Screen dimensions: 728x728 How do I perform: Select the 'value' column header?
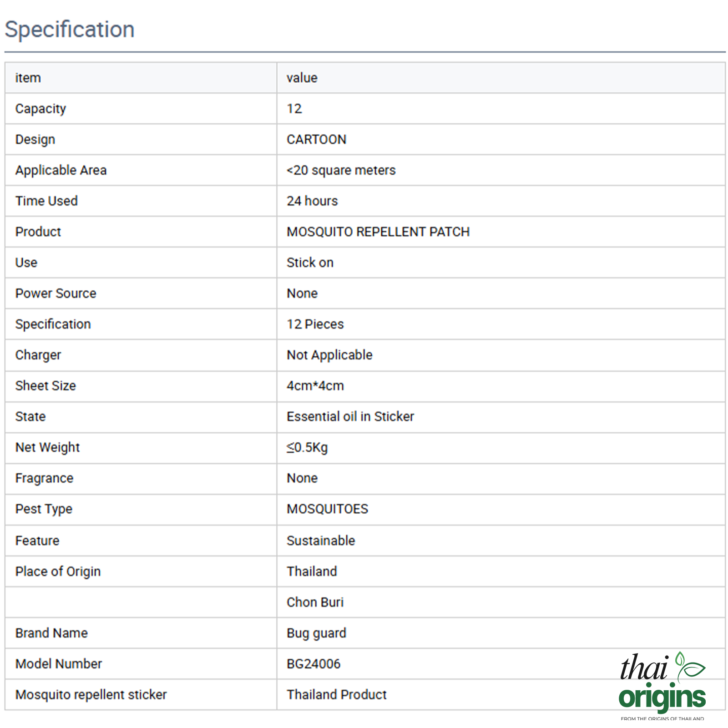[302, 78]
